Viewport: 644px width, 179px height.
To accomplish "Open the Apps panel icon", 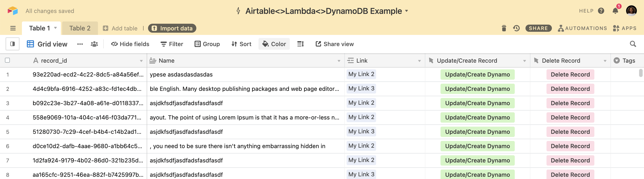I will (616, 28).
